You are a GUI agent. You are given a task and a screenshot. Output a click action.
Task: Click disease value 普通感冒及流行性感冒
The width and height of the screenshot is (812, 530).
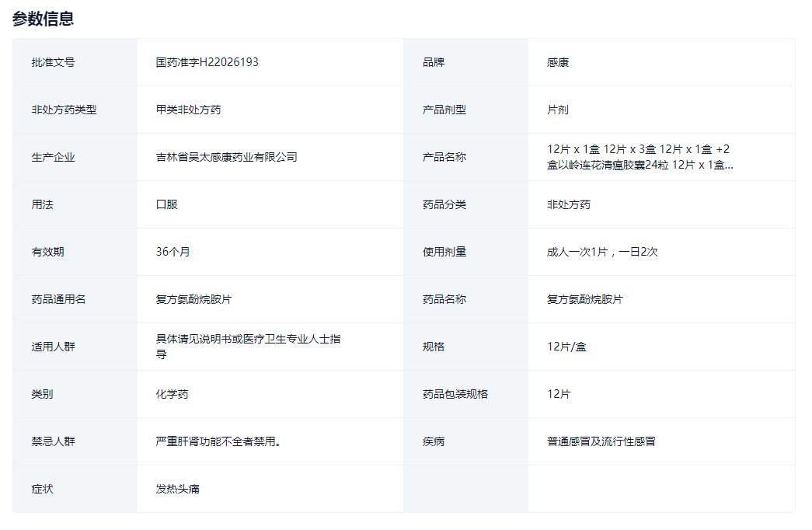[601, 441]
